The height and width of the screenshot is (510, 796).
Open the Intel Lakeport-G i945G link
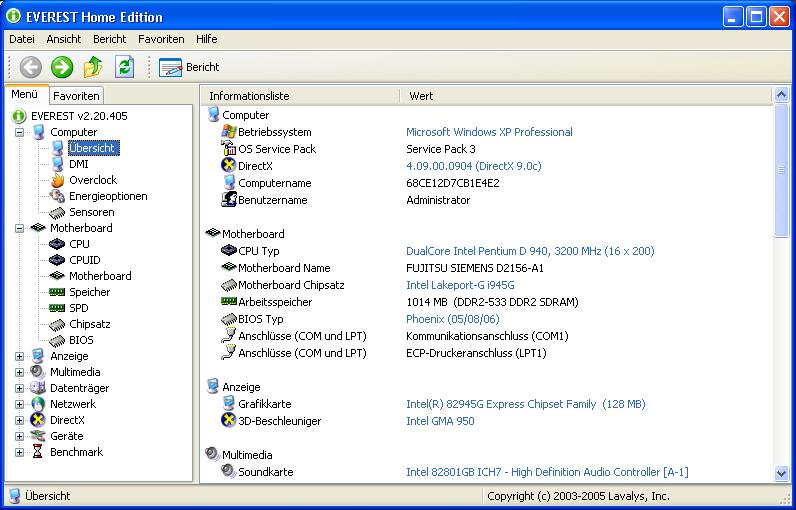point(460,285)
